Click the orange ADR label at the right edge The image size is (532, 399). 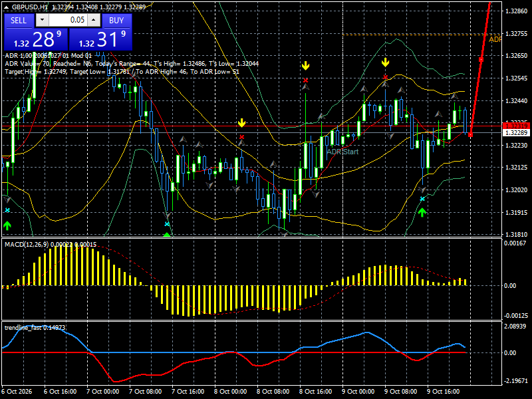[495, 40]
